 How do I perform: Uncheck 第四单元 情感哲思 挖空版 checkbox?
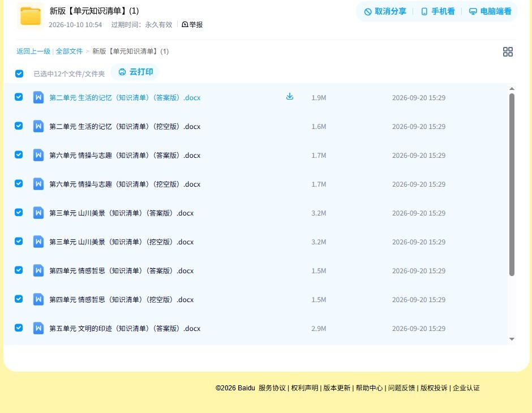[x=19, y=299]
